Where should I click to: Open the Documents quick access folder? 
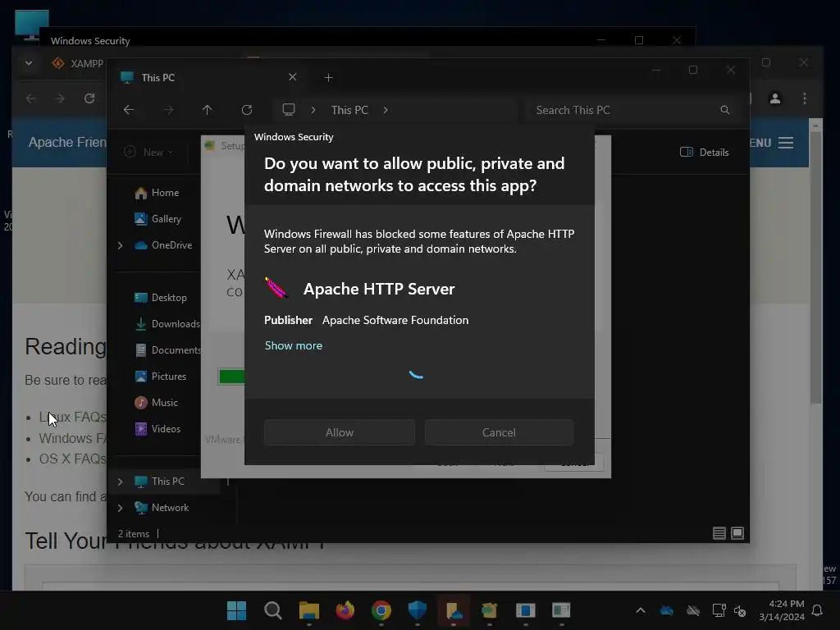coord(167,349)
